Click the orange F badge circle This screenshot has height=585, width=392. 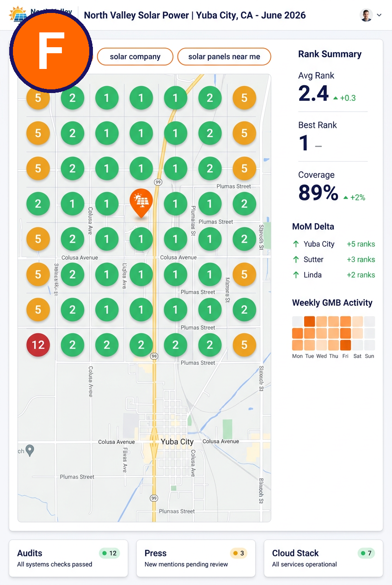51,51
